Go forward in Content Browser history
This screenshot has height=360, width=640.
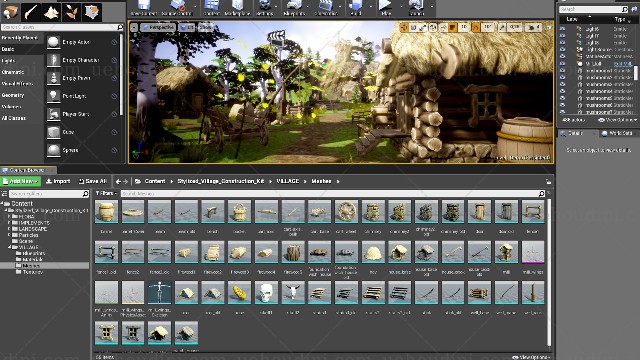pyautogui.click(x=125, y=181)
